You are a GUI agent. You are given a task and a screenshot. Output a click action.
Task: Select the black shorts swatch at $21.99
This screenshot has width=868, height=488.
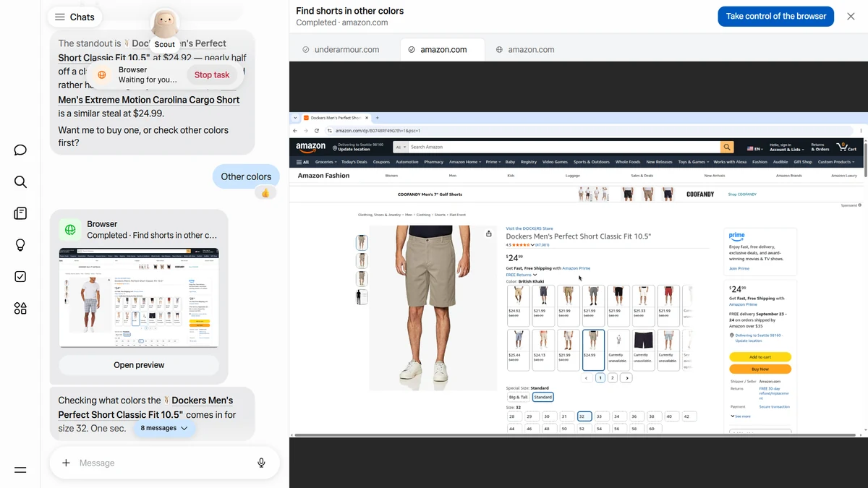pos(618,305)
